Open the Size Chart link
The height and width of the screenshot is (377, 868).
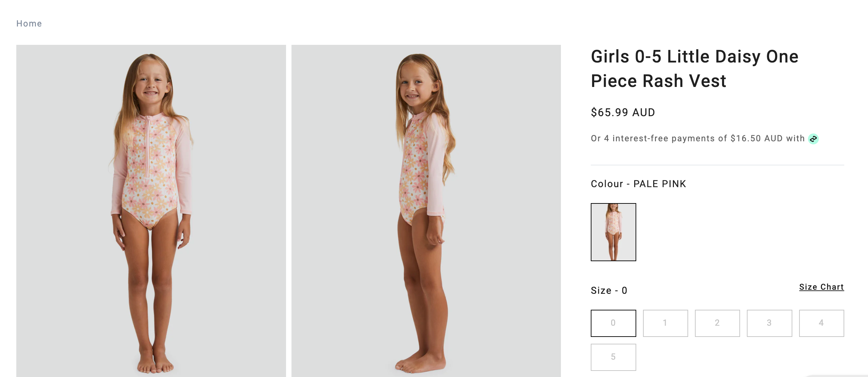[x=821, y=287]
